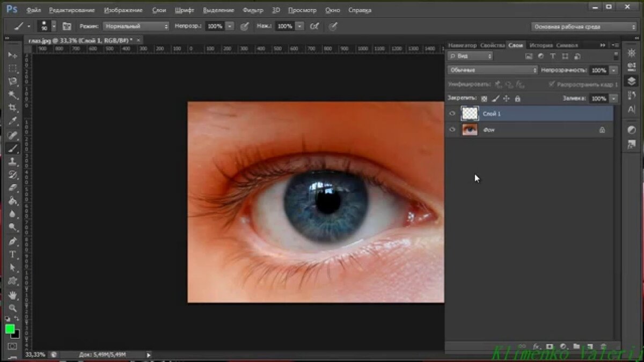Choose the Zoom magnifier tool
The height and width of the screenshot is (362, 644).
(13, 308)
